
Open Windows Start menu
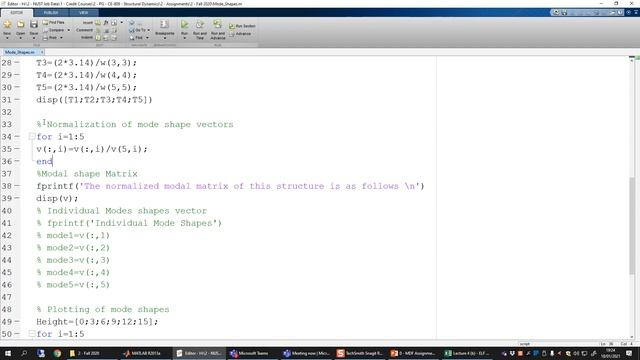7,353
